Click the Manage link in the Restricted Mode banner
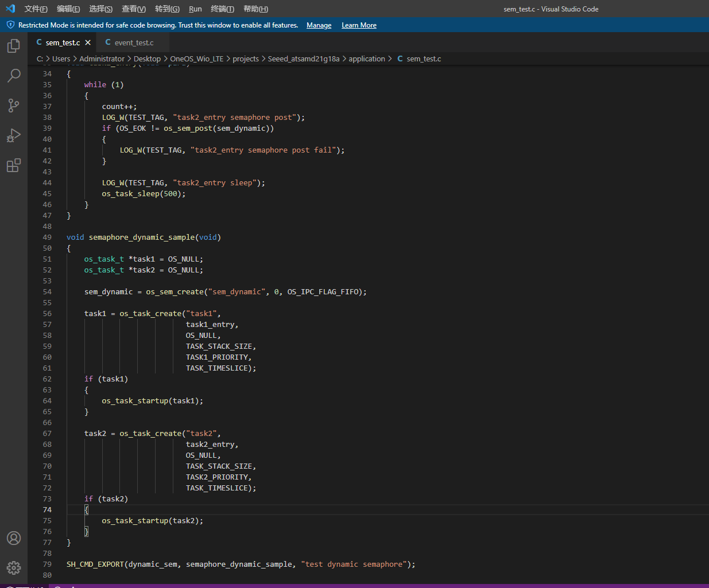Image resolution: width=709 pixels, height=588 pixels. point(319,25)
